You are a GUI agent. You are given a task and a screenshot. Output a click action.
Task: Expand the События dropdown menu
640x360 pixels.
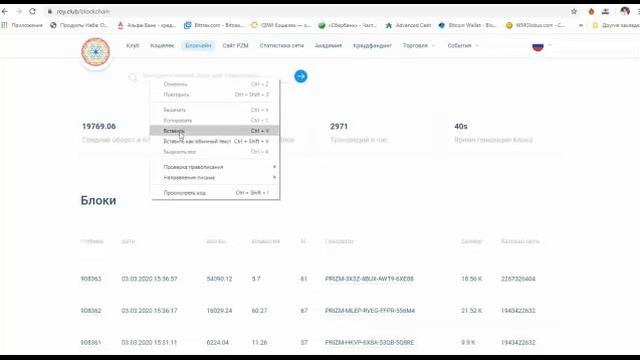[x=463, y=46]
